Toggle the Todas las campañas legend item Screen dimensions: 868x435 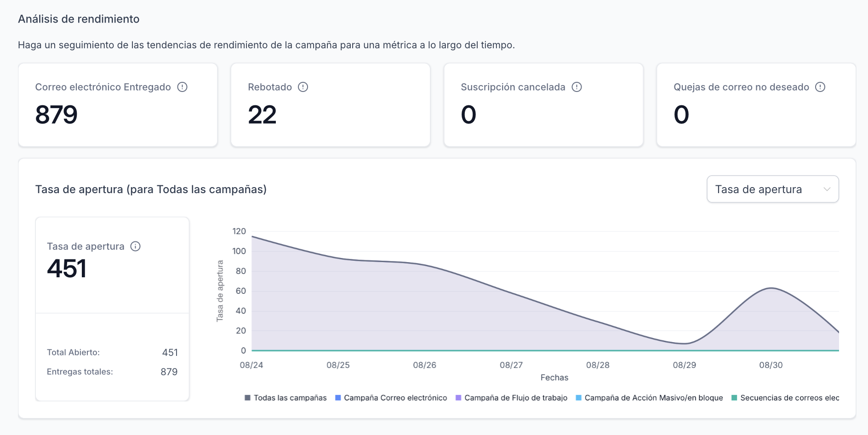pos(286,398)
